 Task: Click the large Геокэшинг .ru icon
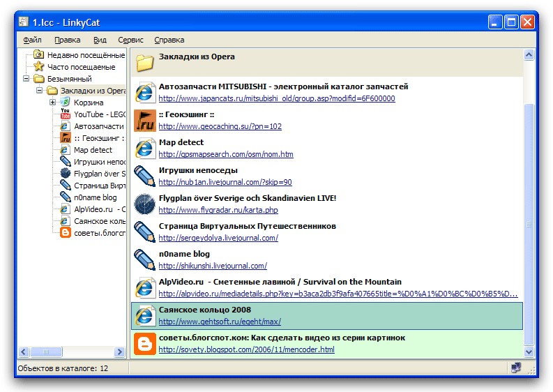pos(145,120)
